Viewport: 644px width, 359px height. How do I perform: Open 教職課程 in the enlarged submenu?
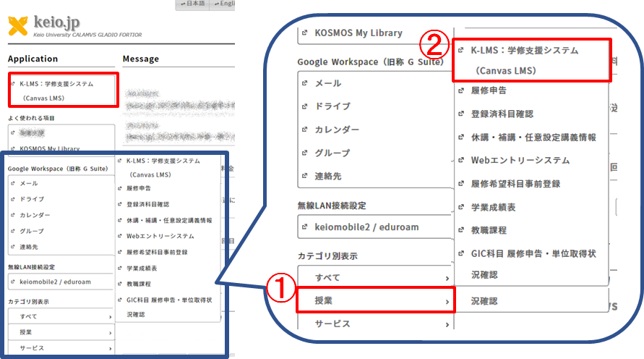[489, 230]
